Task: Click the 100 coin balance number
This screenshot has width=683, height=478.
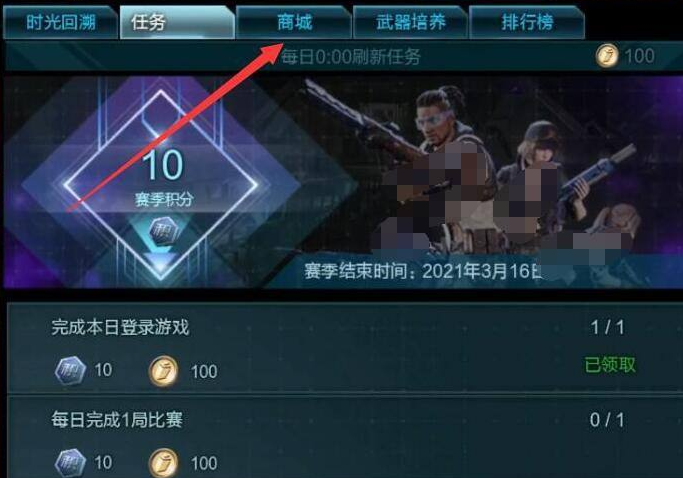Action: point(639,56)
